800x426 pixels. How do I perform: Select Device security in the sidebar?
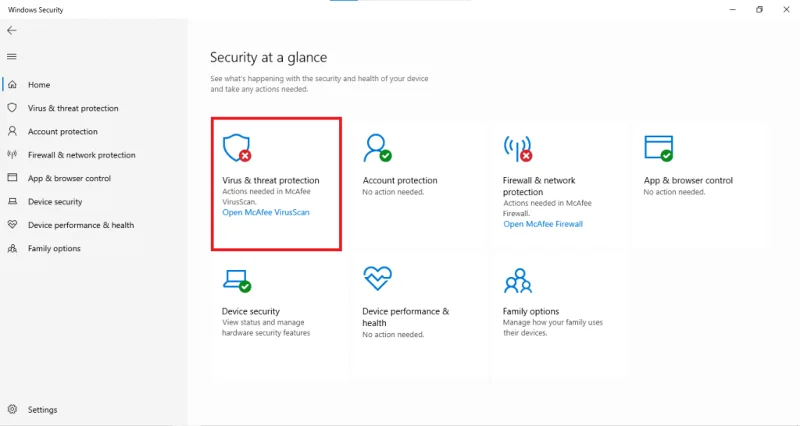[55, 202]
